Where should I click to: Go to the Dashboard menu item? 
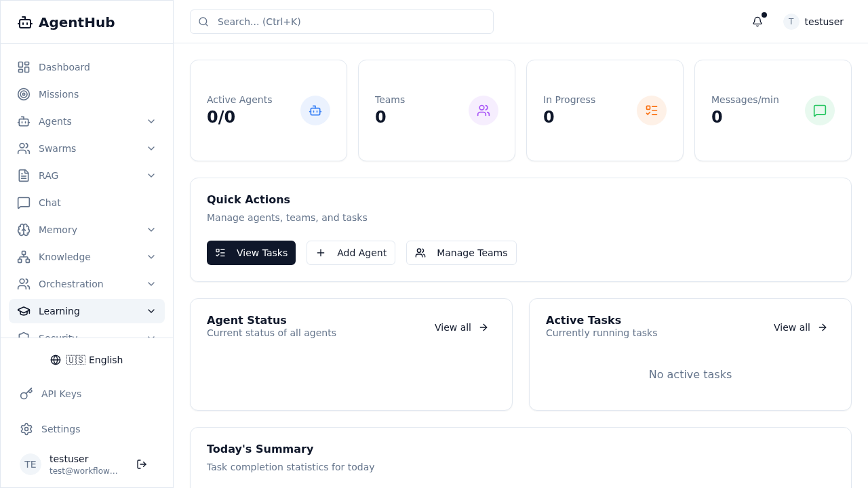[x=64, y=67]
